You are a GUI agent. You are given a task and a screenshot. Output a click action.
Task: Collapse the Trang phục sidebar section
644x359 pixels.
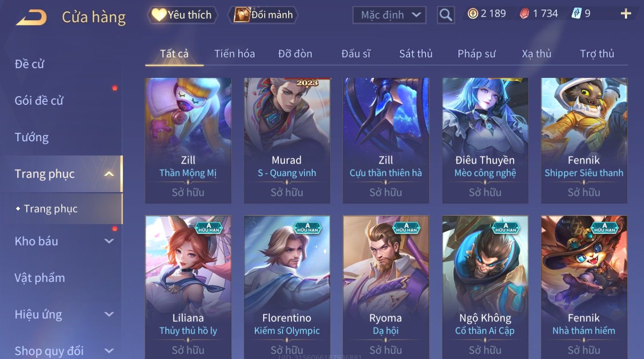pyautogui.click(x=109, y=174)
